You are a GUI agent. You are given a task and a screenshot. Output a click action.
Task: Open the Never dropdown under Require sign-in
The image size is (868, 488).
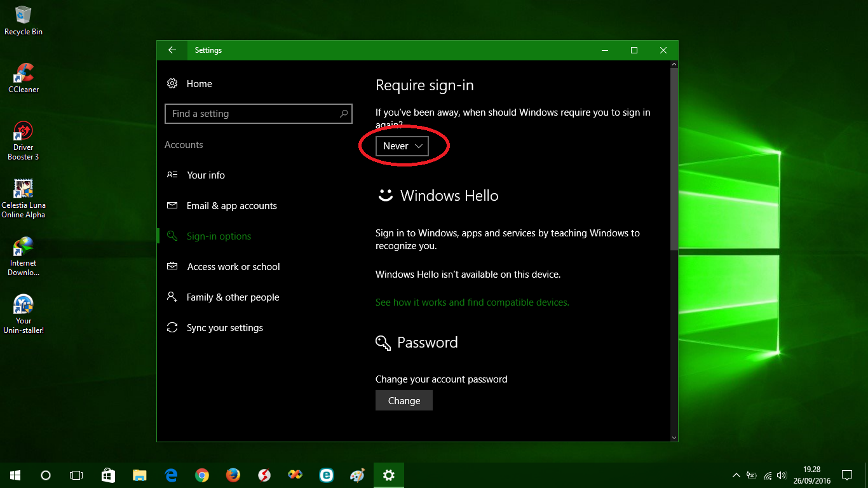[402, 146]
